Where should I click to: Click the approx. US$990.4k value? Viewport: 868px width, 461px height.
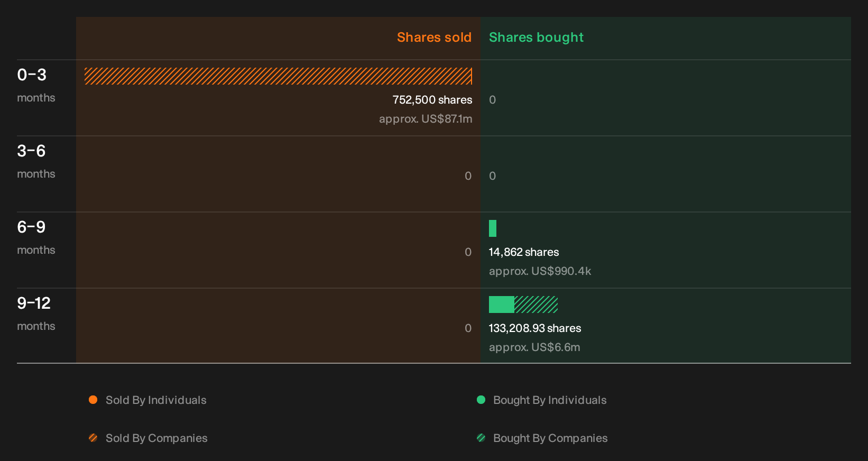[x=540, y=271]
